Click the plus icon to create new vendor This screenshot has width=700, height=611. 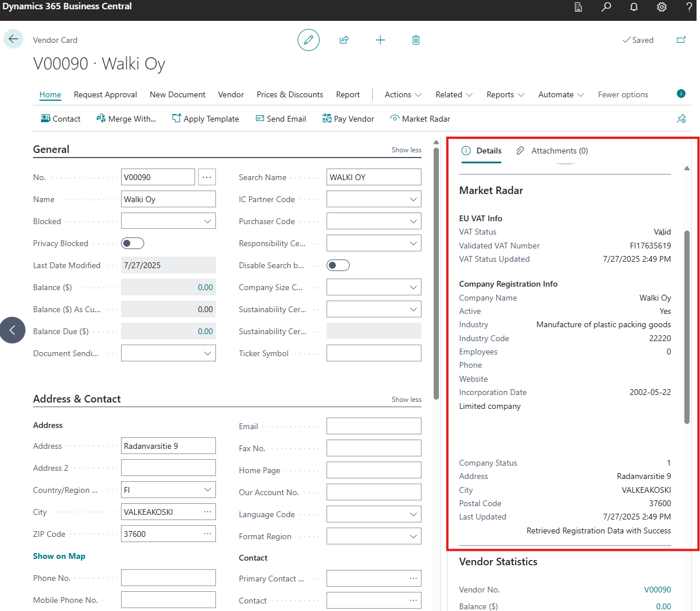(x=380, y=40)
